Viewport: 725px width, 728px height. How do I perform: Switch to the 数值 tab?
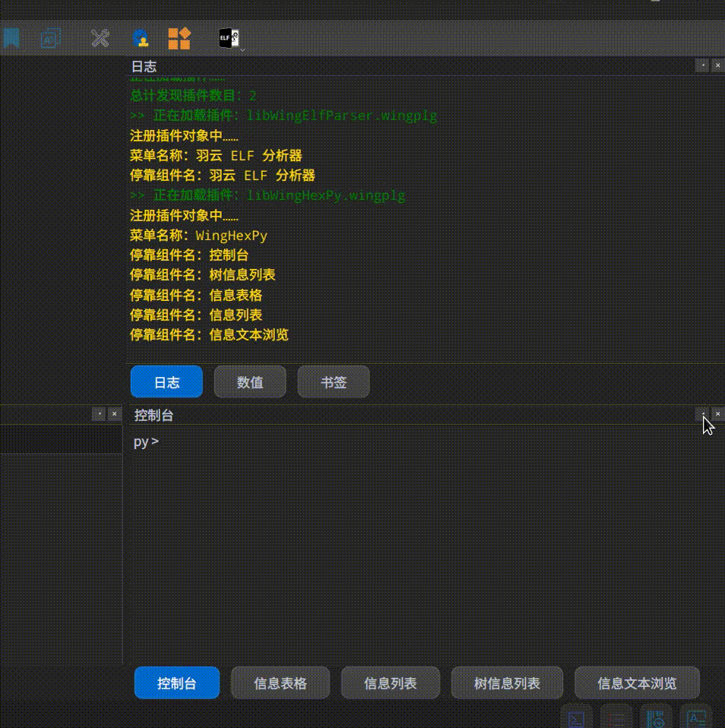(x=250, y=381)
